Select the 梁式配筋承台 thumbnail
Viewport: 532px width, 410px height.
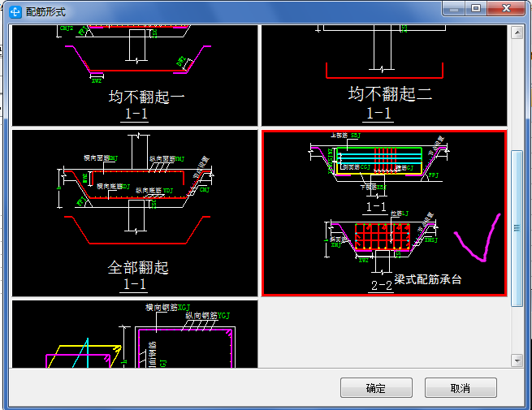tap(384, 213)
